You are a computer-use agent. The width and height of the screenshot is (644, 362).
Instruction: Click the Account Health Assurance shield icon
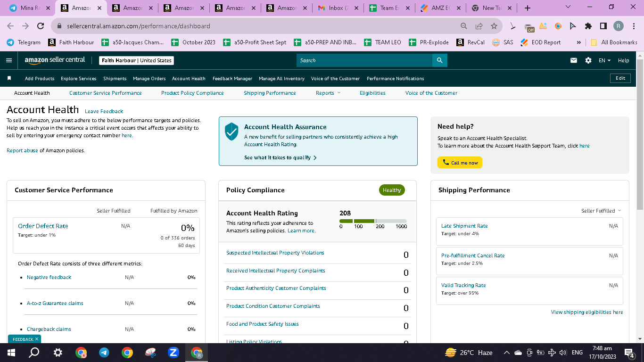point(231,132)
